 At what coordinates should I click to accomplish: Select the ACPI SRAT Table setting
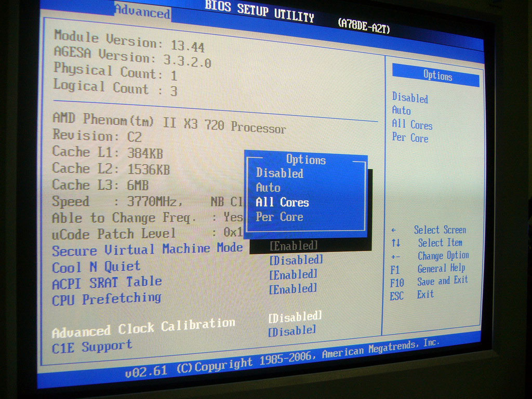coord(107,283)
